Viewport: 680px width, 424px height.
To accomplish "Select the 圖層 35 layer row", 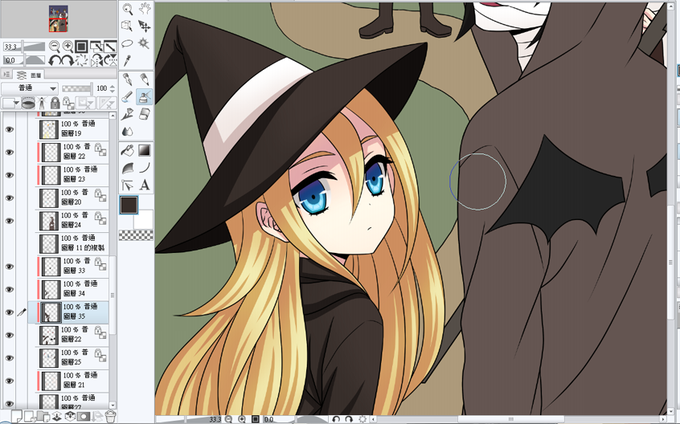I will pos(69,312).
